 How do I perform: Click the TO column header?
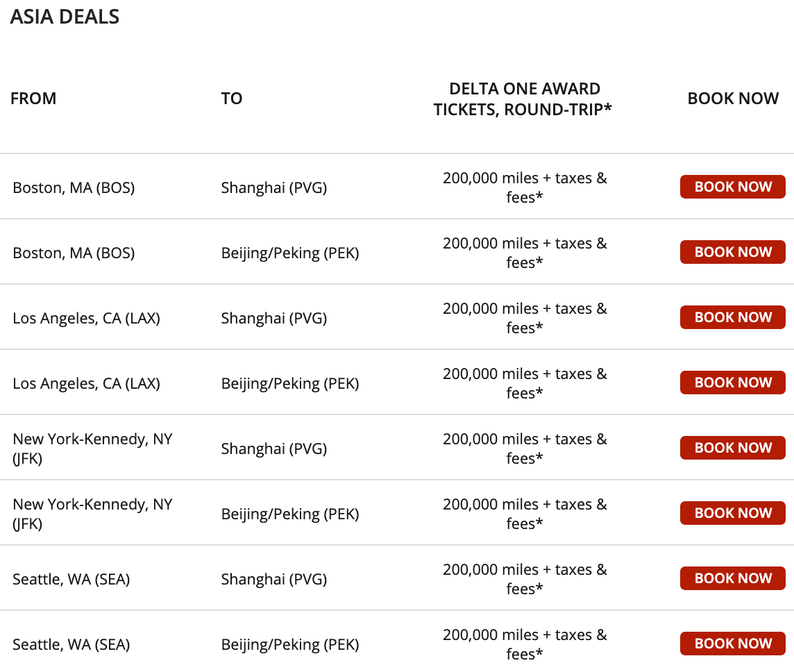232,99
